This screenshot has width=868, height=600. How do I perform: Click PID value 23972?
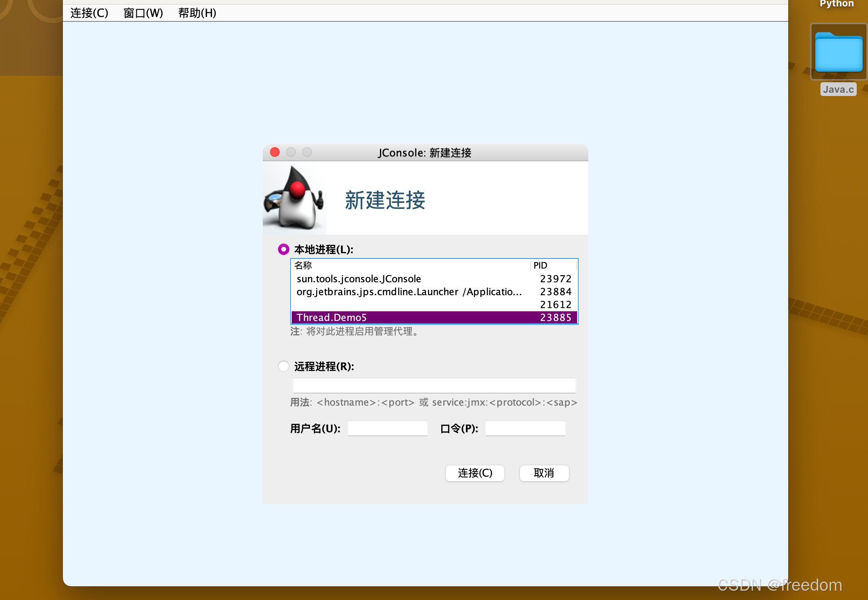(556, 279)
